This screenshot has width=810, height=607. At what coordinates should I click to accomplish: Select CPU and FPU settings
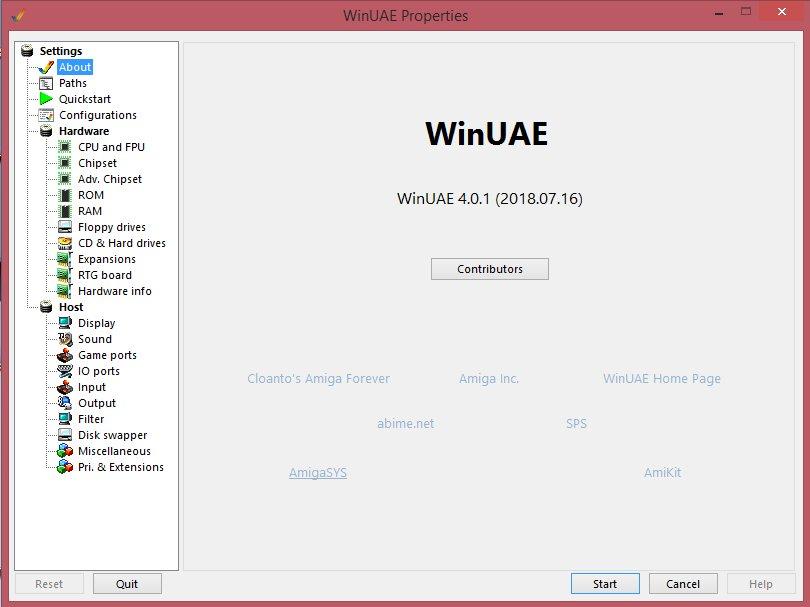pyautogui.click(x=111, y=147)
